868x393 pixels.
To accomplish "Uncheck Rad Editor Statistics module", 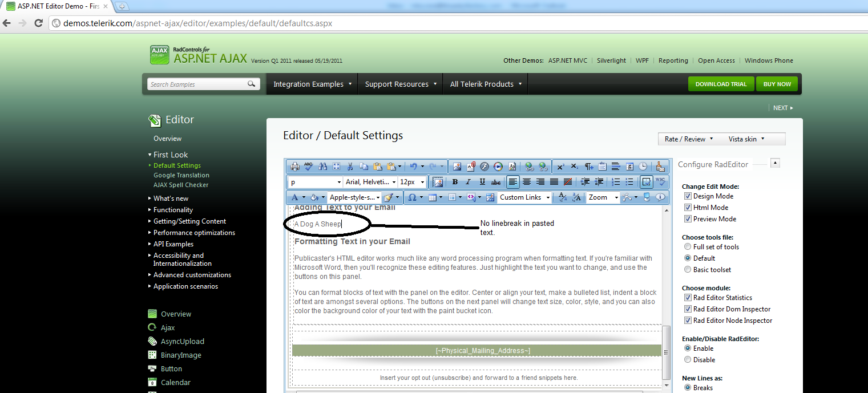I will [x=688, y=298].
